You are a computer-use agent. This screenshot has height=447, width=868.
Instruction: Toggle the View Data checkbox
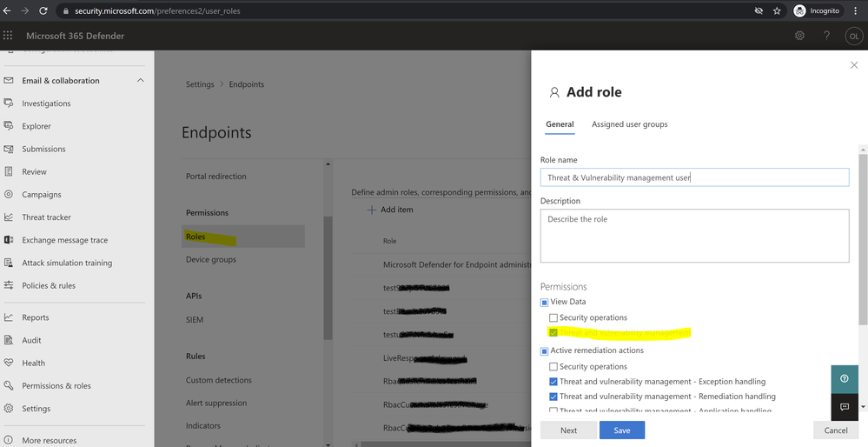tap(544, 303)
